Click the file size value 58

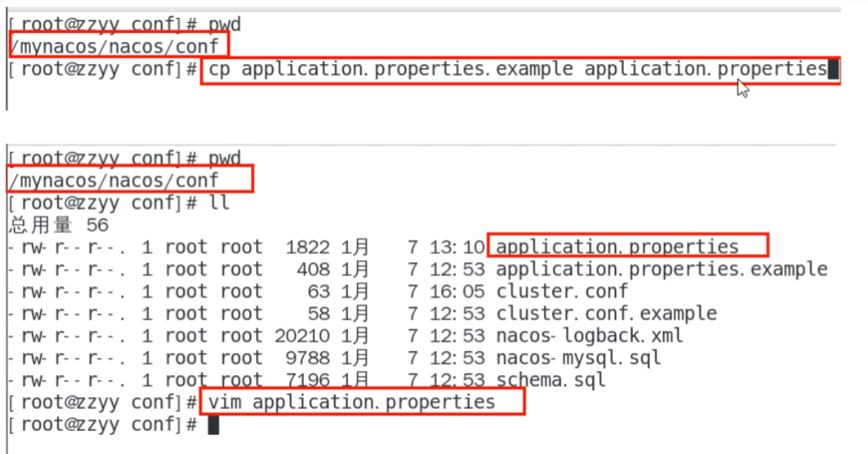pyautogui.click(x=318, y=314)
